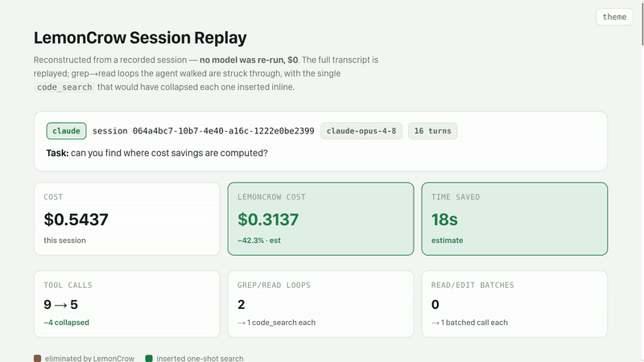Click the $0.3137 LemonCrow cost value
The image size is (644, 362).
[x=268, y=220]
